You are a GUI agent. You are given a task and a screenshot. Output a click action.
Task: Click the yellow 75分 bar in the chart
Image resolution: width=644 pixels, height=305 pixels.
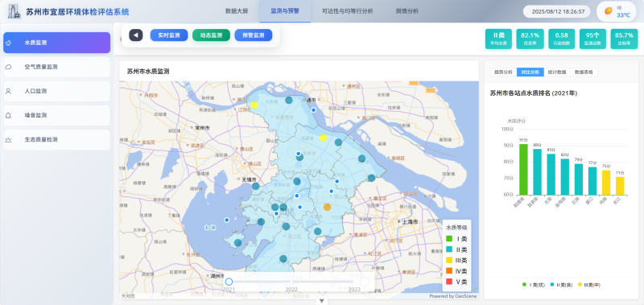[606, 182]
